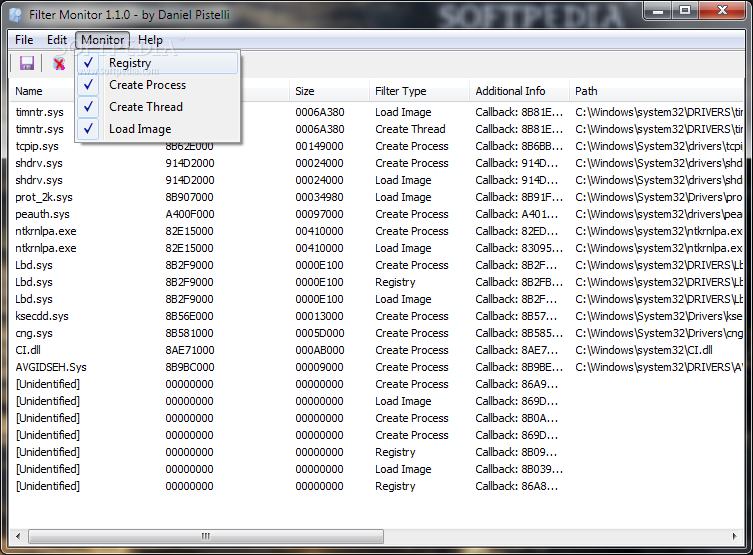Viewport: 753px width, 555px height.
Task: Click the 8B907000 address cell
Action: point(190,197)
